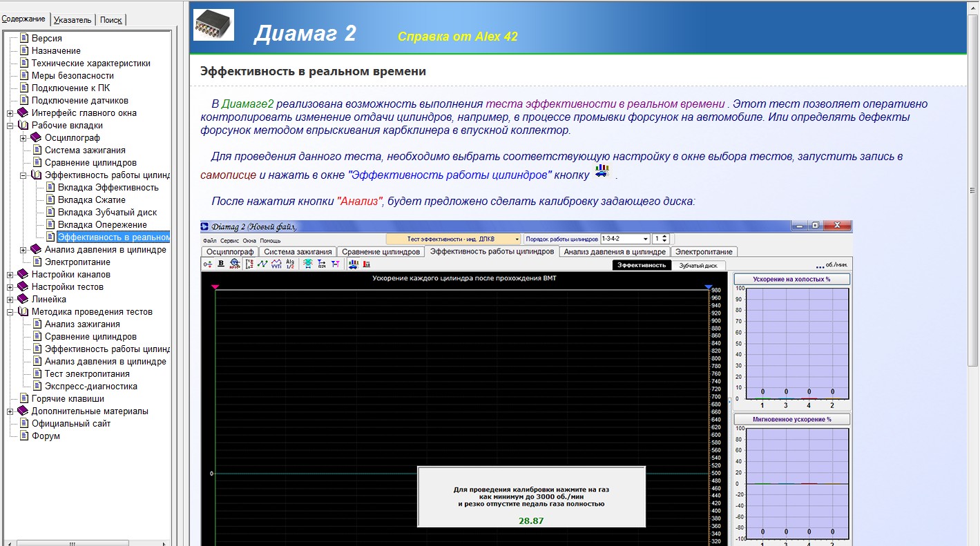This screenshot has width=980, height=546.
Task: Click the Ускорение на холостых % panel header
Action: coord(791,280)
